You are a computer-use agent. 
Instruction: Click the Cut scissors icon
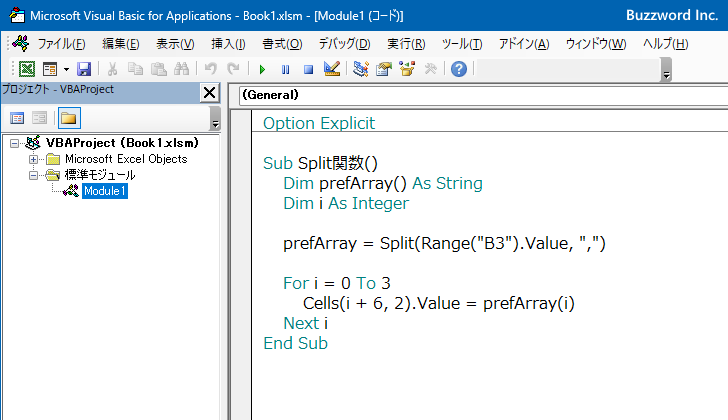click(x=112, y=69)
